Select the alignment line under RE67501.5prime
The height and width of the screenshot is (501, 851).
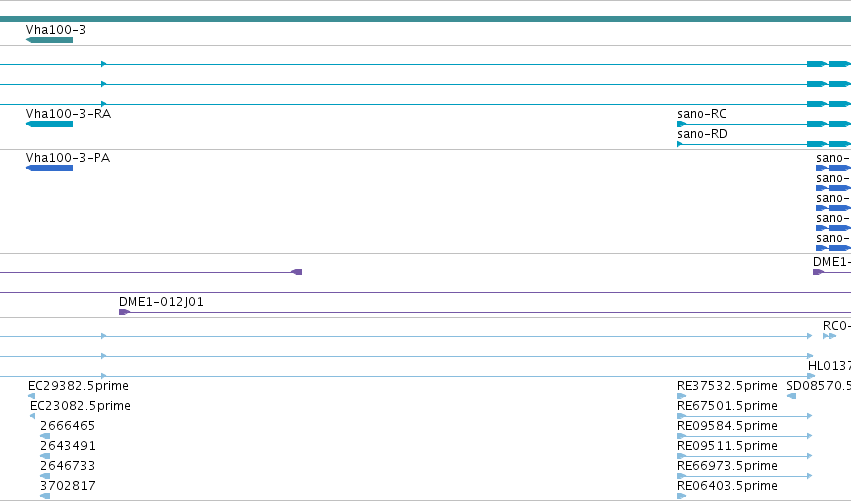coord(745,416)
